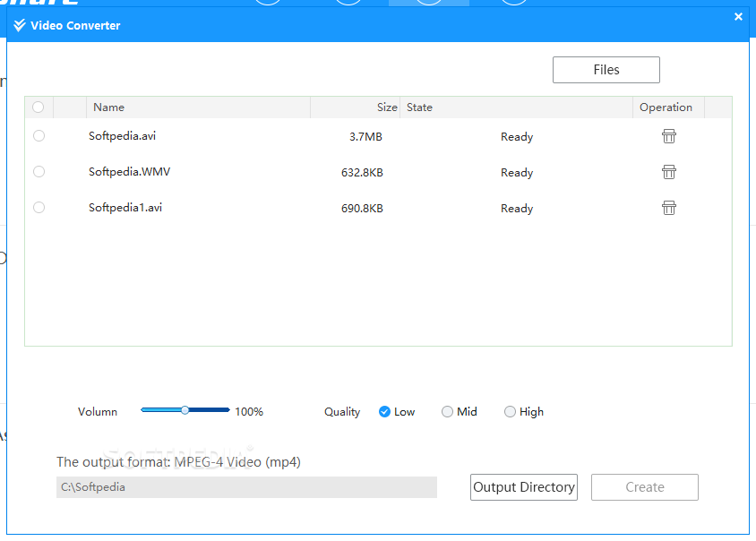This screenshot has height=541, width=756.
Task: Select the Softpedia.avi row checkbox
Action: [x=39, y=136]
